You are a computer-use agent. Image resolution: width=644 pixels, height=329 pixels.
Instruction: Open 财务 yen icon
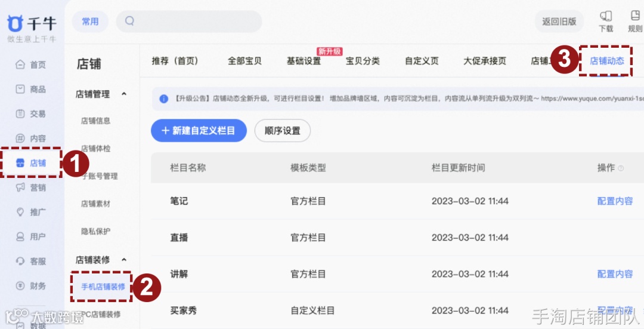(x=20, y=286)
